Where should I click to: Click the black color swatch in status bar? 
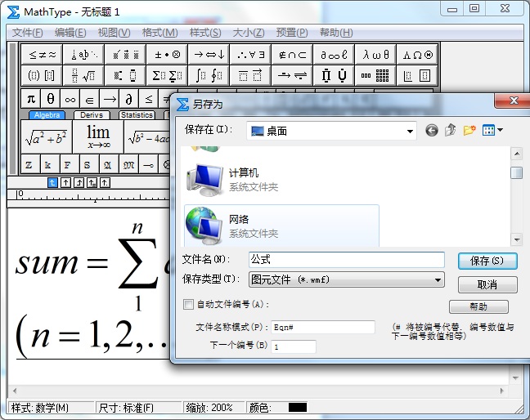[x=297, y=407]
